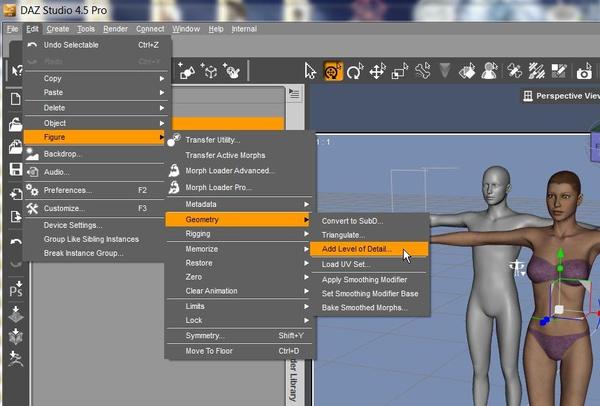Choose Undo Selectable in Edit menu
The width and height of the screenshot is (600, 406).
coord(96,45)
